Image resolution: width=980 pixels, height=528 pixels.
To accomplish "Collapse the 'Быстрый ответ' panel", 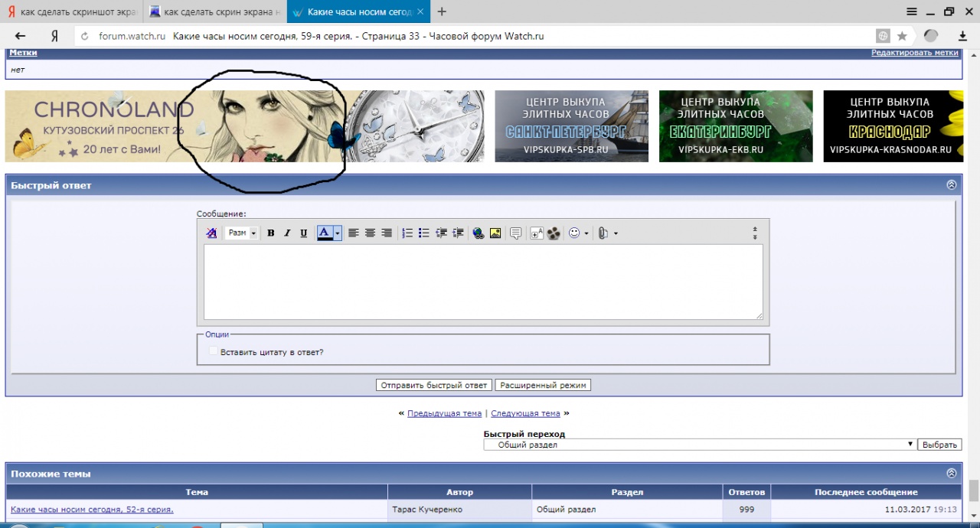I will click(952, 185).
